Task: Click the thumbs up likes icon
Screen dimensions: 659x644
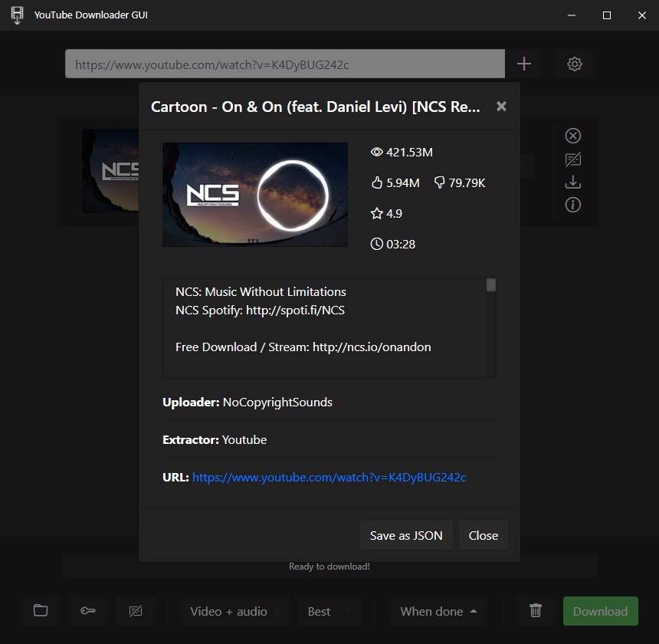Action: 376,182
